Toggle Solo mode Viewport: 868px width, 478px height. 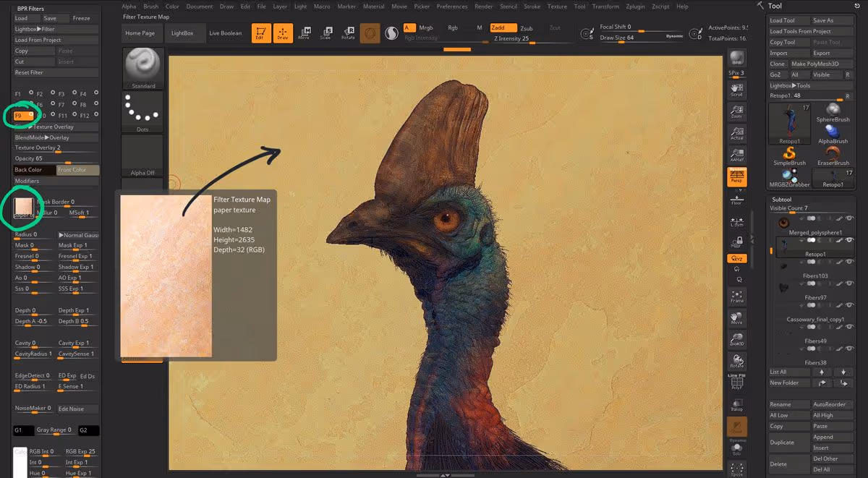coord(736,449)
